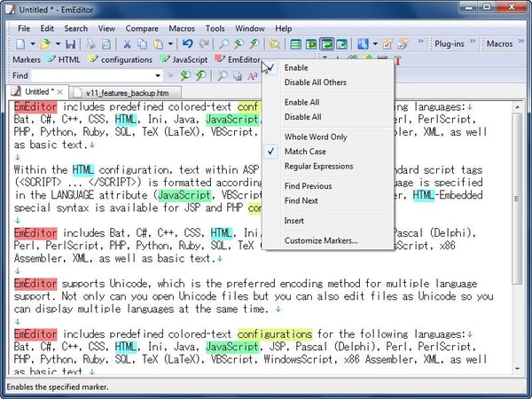Screen dimensions: 532x399
Task: Toggle the checked Enable menu item
Action: (x=328, y=68)
